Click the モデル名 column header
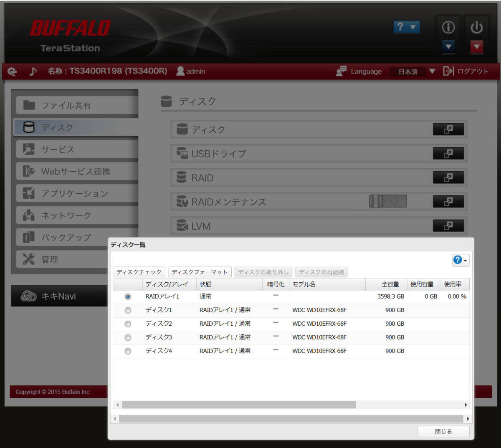This screenshot has height=448, width=501. pyautogui.click(x=327, y=284)
